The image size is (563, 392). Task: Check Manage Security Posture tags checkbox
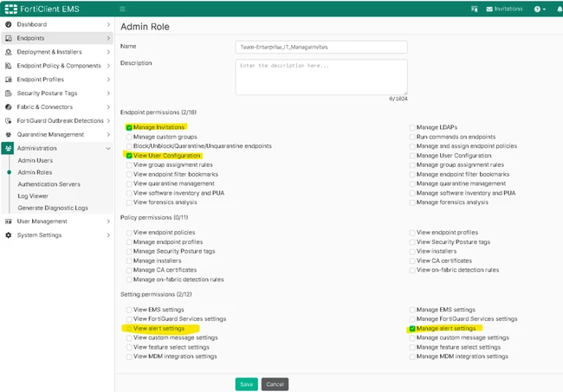(x=129, y=252)
